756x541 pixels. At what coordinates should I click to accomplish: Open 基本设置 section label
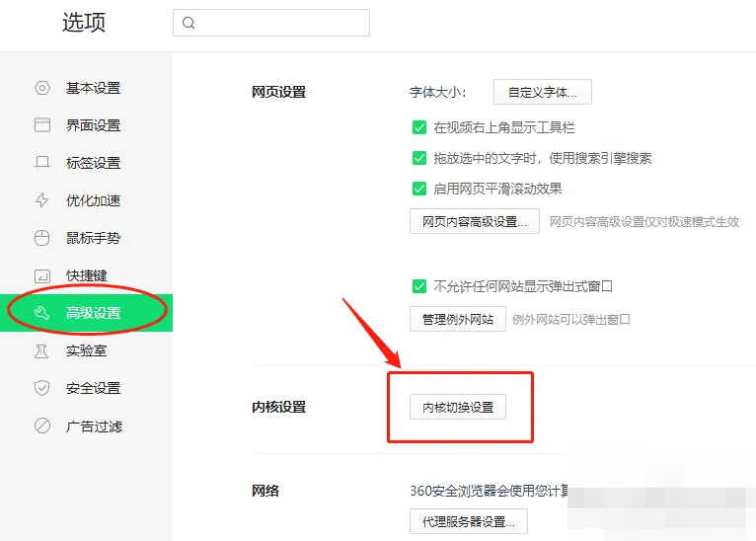click(x=94, y=88)
